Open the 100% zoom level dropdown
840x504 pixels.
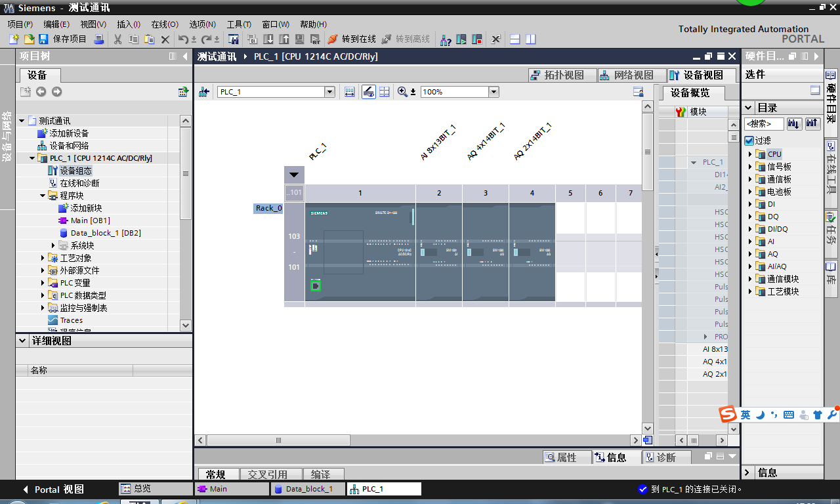(493, 92)
